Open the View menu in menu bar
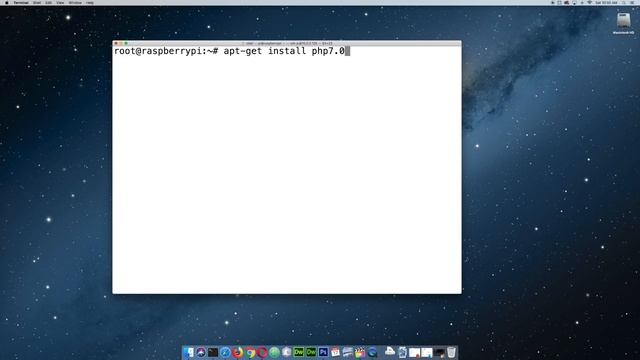Screen dimensions: 640x360 coord(60,2)
